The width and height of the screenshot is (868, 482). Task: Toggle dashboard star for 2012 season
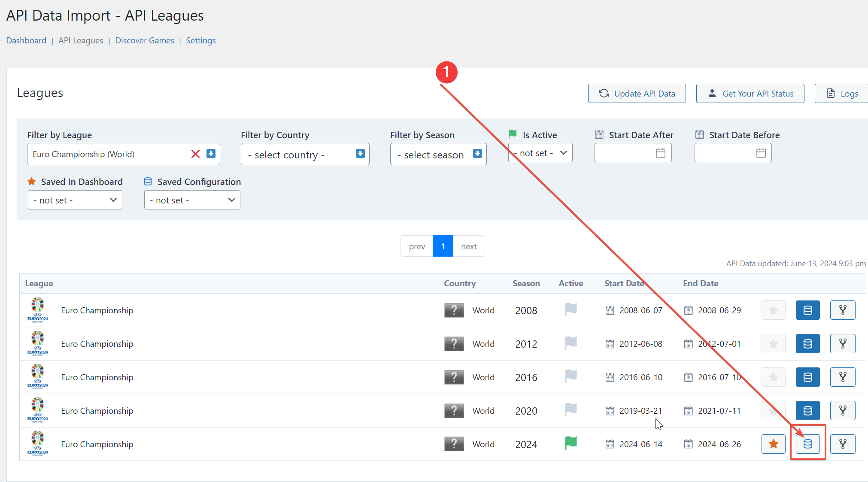tap(773, 343)
